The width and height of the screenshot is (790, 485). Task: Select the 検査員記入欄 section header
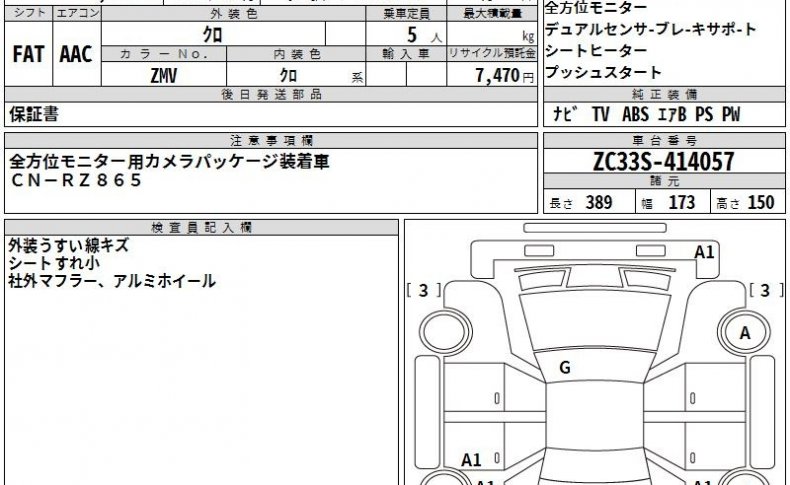coord(202,228)
